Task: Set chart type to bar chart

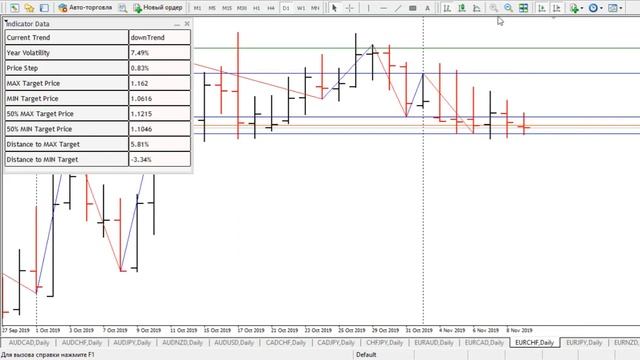Action: pyautogui.click(x=447, y=8)
